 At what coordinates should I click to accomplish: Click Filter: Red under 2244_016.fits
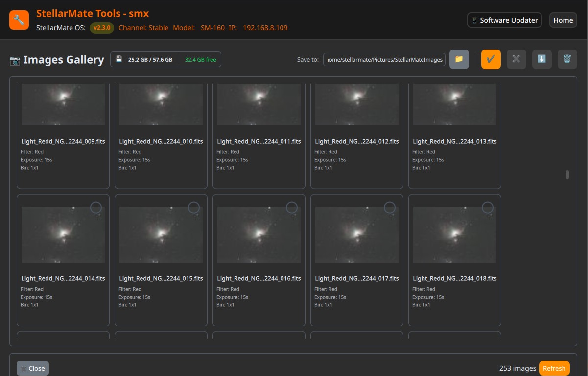[x=228, y=289]
